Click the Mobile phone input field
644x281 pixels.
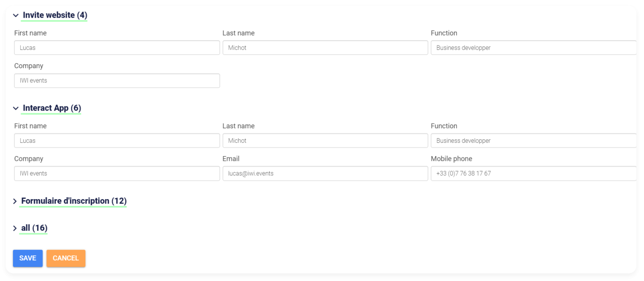[x=534, y=173]
